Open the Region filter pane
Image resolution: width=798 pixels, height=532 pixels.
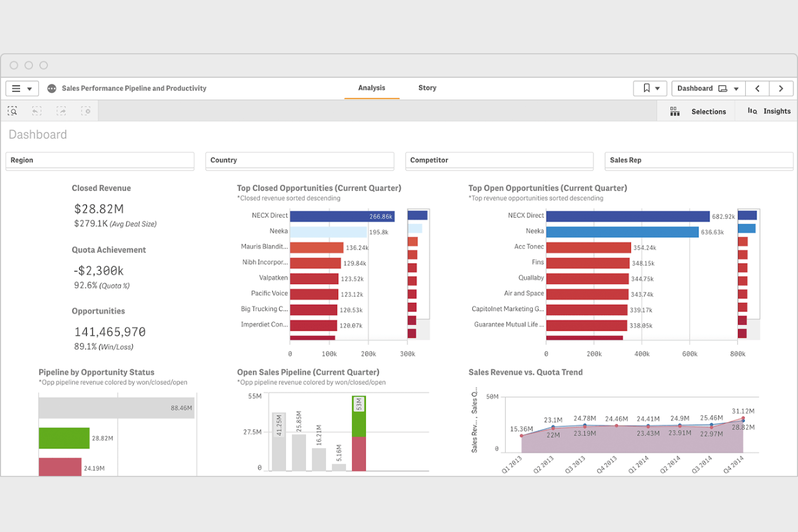pos(100,161)
